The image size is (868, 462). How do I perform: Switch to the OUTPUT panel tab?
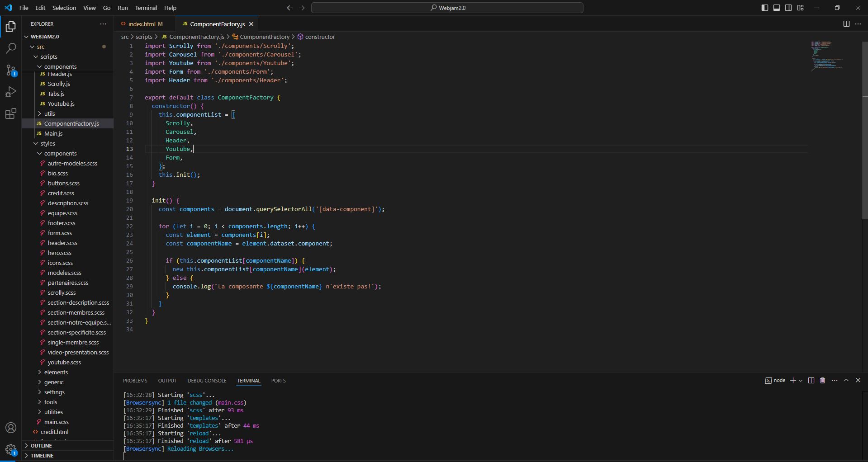pyautogui.click(x=167, y=381)
